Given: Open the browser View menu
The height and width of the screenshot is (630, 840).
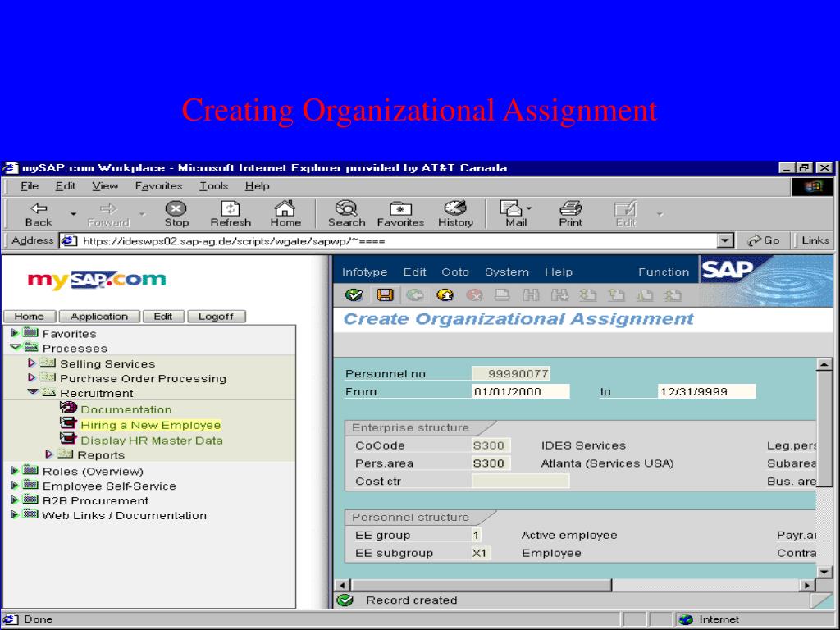Looking at the screenshot, I should (x=104, y=186).
